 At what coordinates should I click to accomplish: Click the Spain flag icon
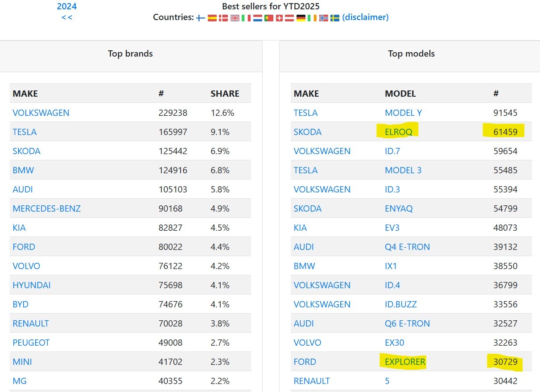coord(212,18)
